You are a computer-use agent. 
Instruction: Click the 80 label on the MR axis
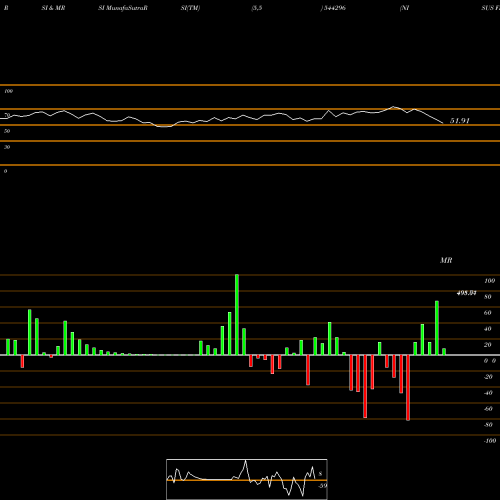(x=488, y=297)
